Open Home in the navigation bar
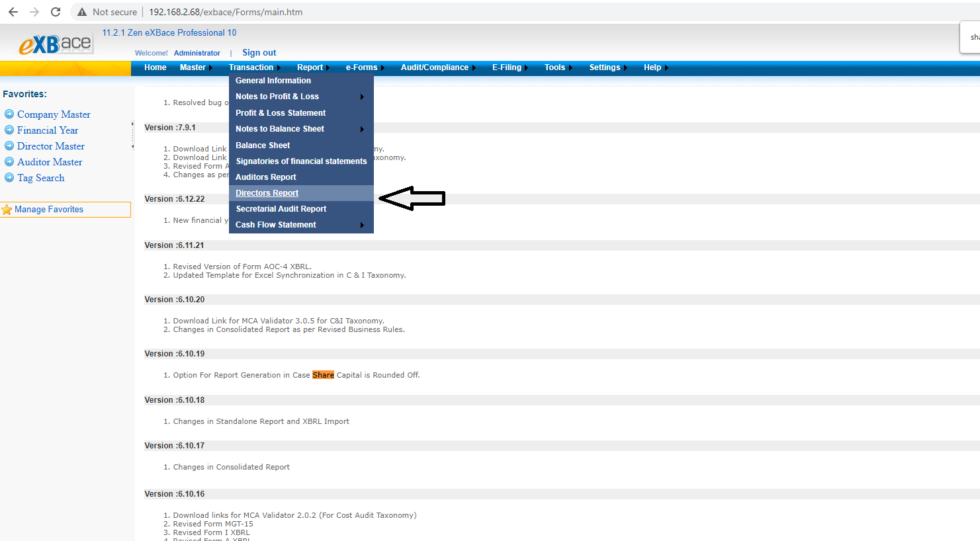 click(156, 67)
